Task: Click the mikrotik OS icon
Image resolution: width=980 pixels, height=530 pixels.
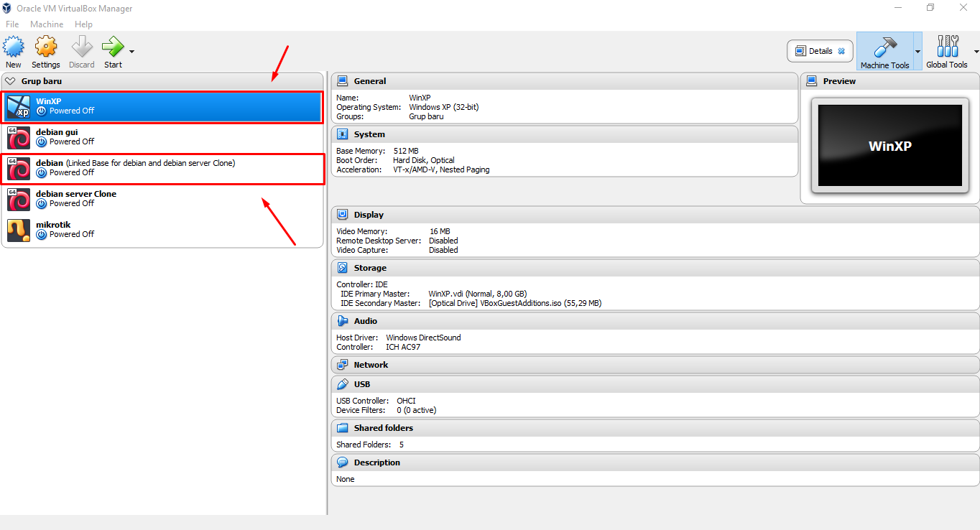Action: click(x=19, y=231)
